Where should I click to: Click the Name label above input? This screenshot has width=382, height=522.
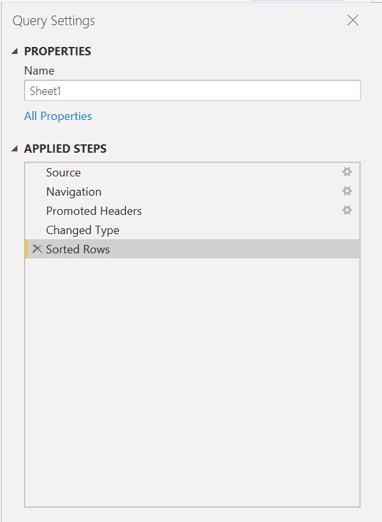(39, 71)
